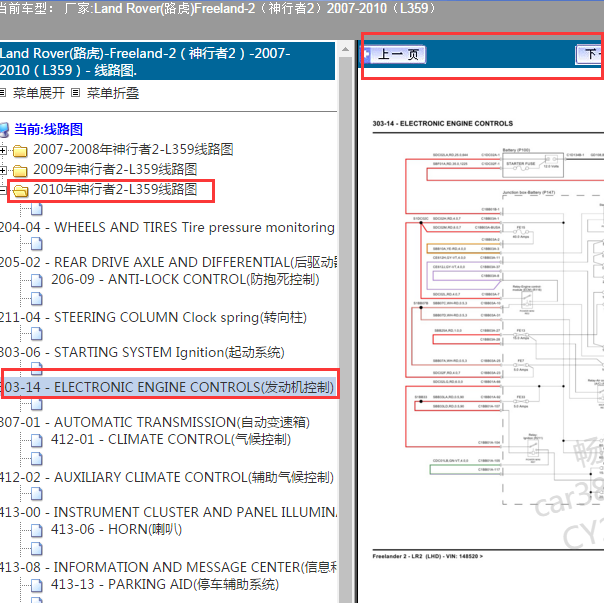Viewport: 604px width, 603px height.
Task: Select the open 2010年神行者2 folder icon
Action: 20,191
